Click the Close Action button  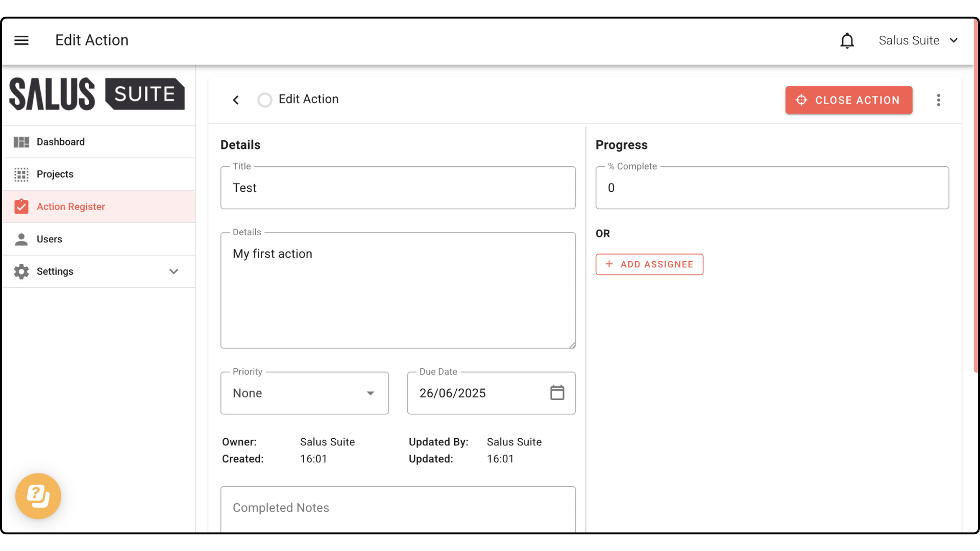pyautogui.click(x=848, y=100)
